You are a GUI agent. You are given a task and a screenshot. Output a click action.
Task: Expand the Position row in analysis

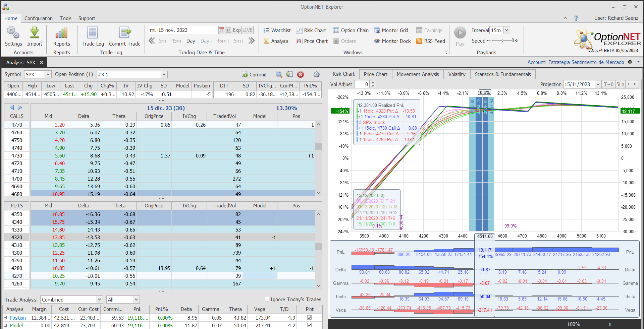[x=5, y=318]
